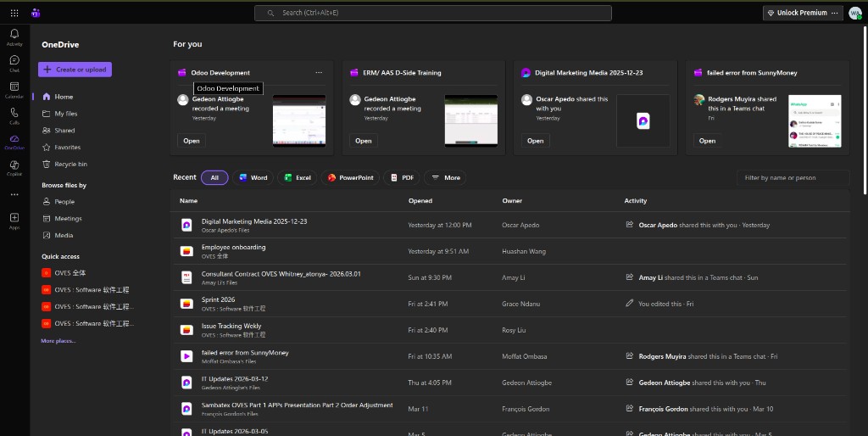Image resolution: width=868 pixels, height=436 pixels.
Task: Sort by Name column header
Action: pyautogui.click(x=188, y=200)
